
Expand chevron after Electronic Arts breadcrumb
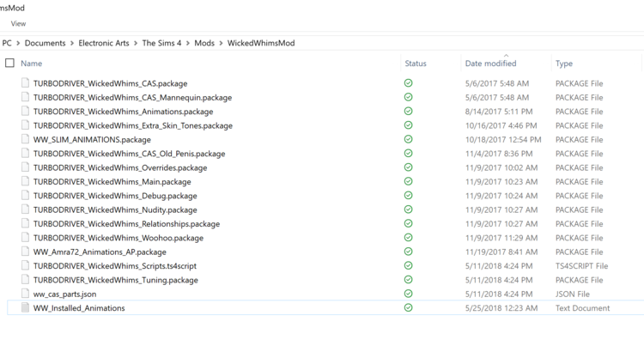pos(136,43)
